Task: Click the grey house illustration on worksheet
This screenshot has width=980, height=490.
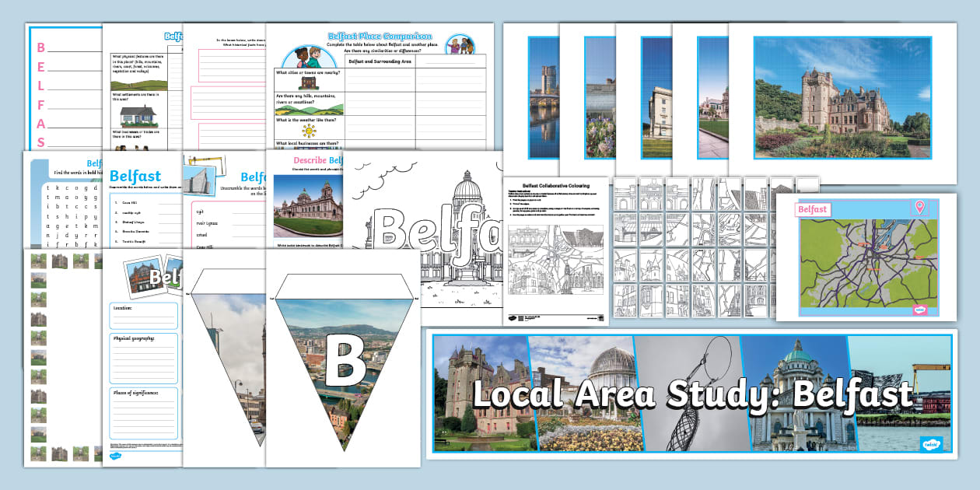Action: tap(138, 117)
